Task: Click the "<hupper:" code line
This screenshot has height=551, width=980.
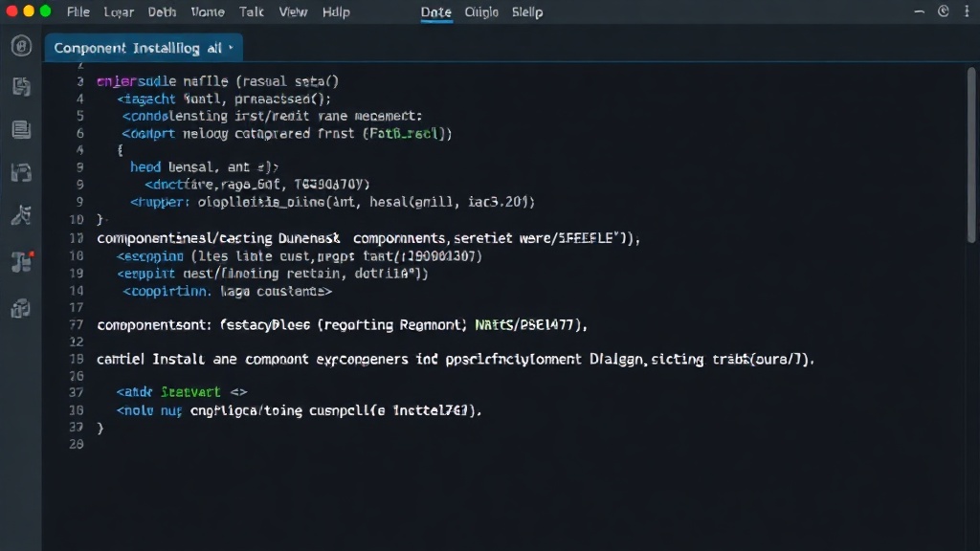Action: click(332, 202)
